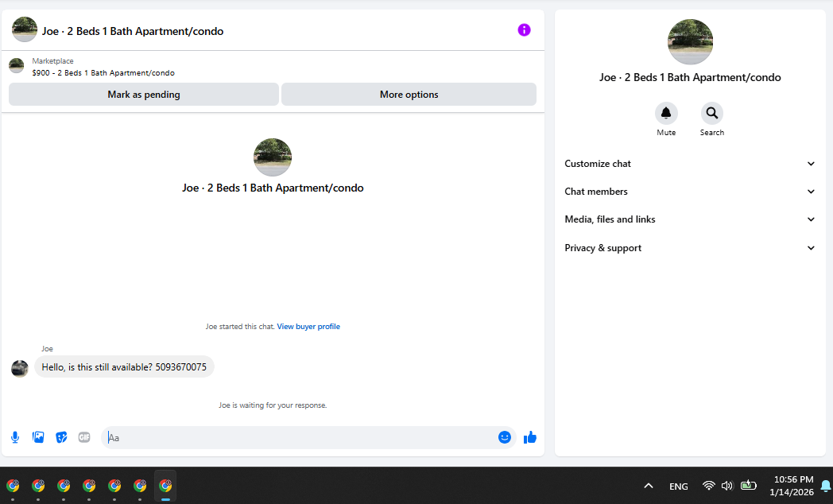Click the battery status icon
This screenshot has height=504, width=833.
tap(749, 485)
